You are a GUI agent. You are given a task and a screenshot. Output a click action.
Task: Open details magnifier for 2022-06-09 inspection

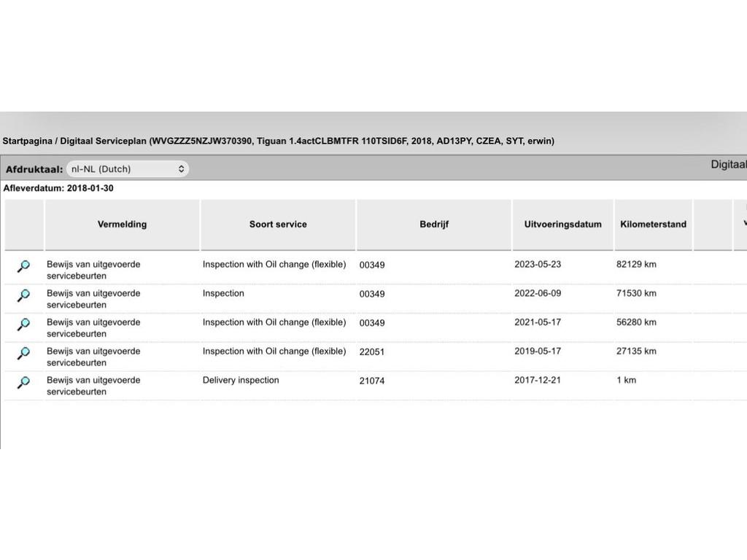click(23, 295)
